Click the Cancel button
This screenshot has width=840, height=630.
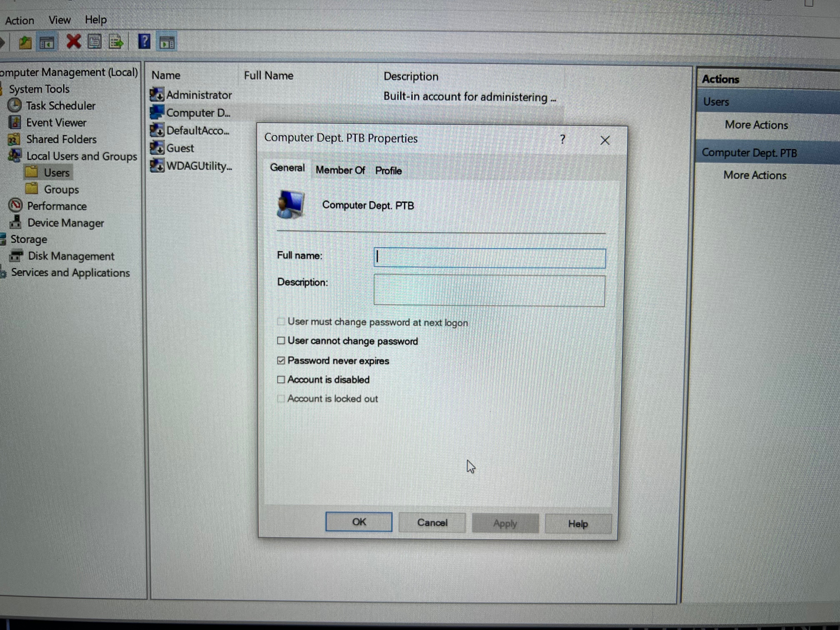point(432,522)
